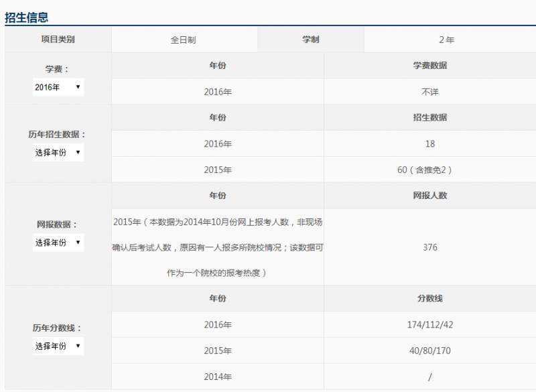Viewport: 536px width, 392px height.
Task: Click the 项目类别 label cell
Action: click(x=58, y=40)
